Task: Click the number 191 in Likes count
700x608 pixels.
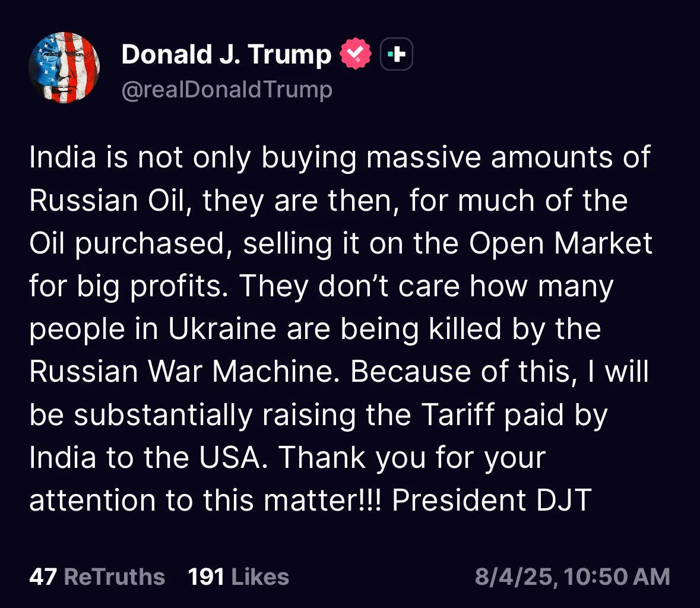Action: (x=206, y=577)
